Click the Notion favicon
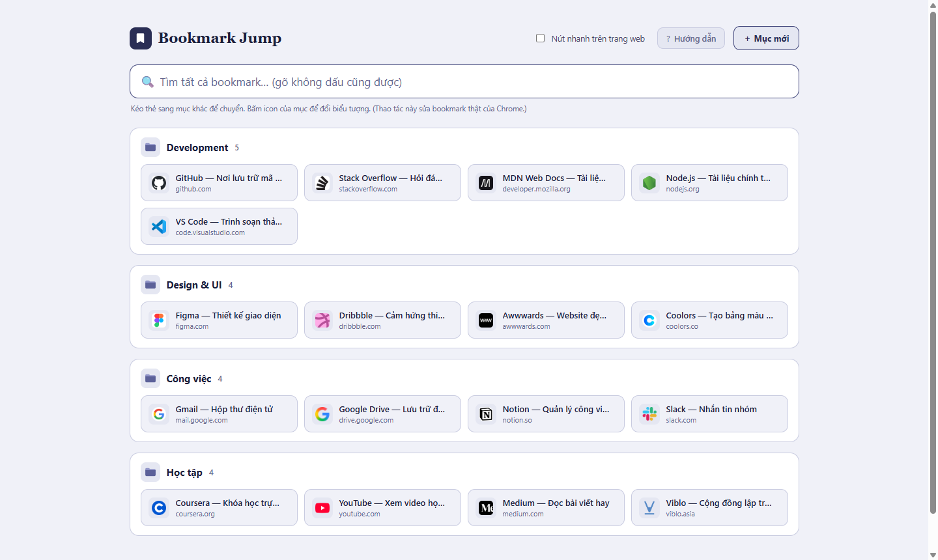The image size is (938, 560). 486,414
